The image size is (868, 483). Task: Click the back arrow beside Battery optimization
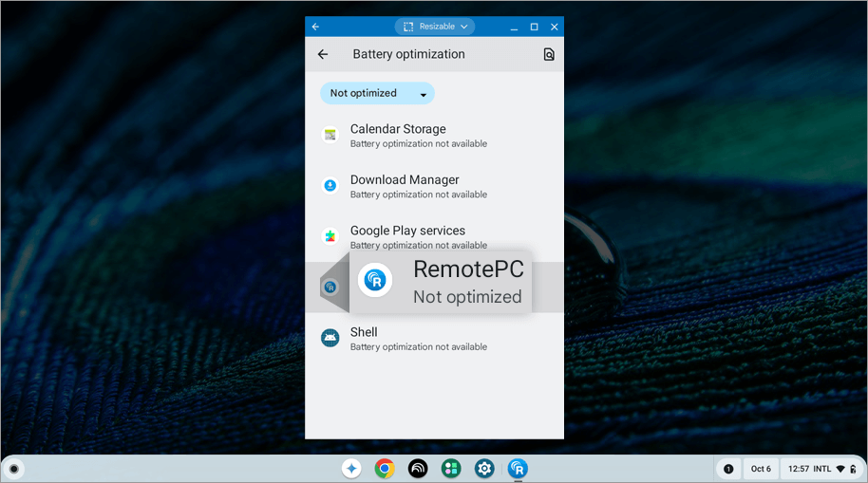click(323, 55)
